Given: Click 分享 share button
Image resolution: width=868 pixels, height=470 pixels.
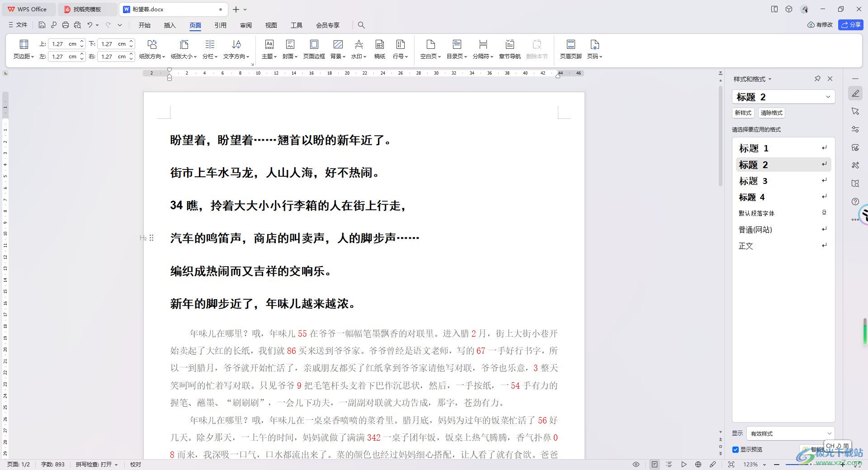Looking at the screenshot, I should point(851,25).
